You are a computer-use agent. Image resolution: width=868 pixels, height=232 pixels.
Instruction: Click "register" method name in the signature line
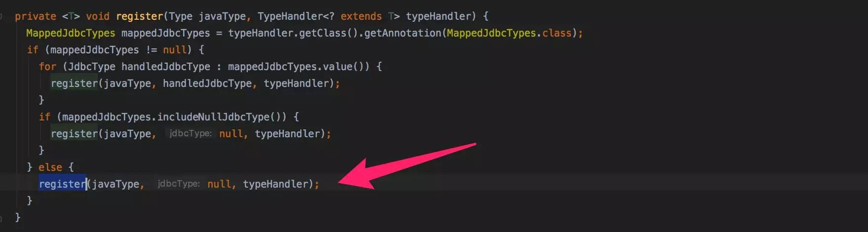(139, 16)
